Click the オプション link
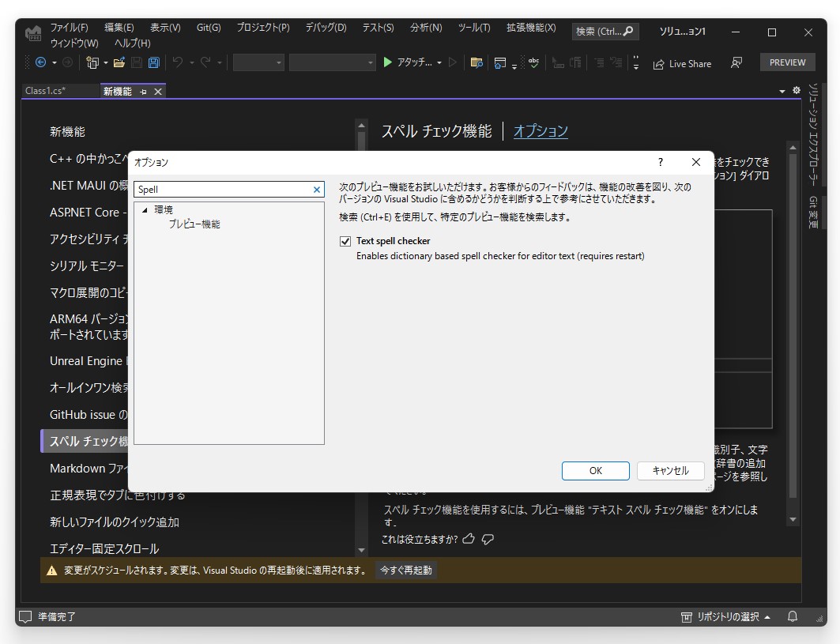This screenshot has height=644, width=840. point(540,132)
